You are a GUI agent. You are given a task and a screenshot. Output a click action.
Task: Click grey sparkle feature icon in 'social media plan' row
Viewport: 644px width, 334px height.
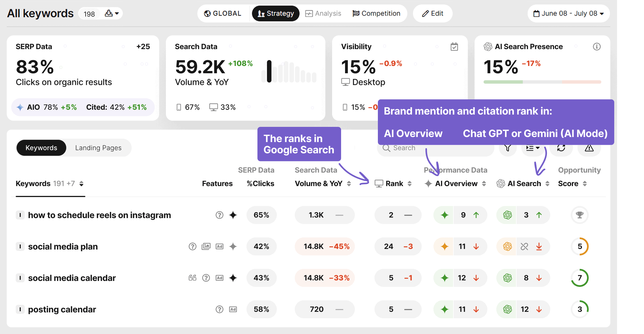233,247
